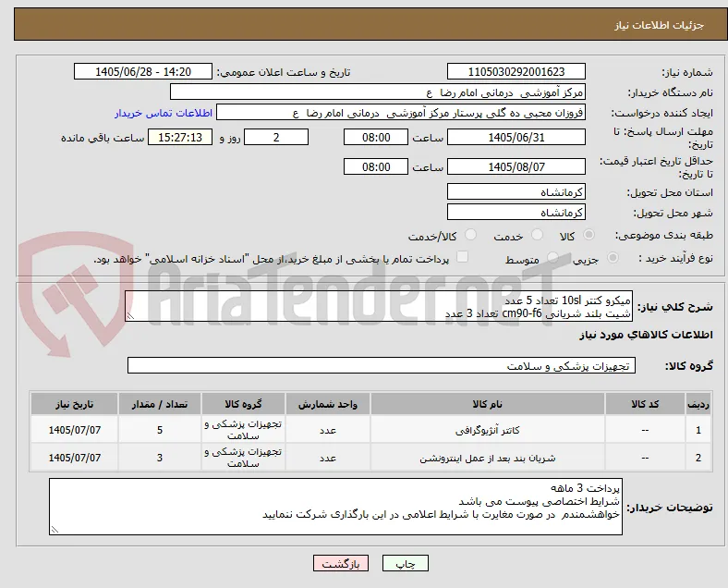Image resolution: width=728 pixels, height=588 pixels.
Task: Click row number 1 cell
Action: tap(698, 430)
